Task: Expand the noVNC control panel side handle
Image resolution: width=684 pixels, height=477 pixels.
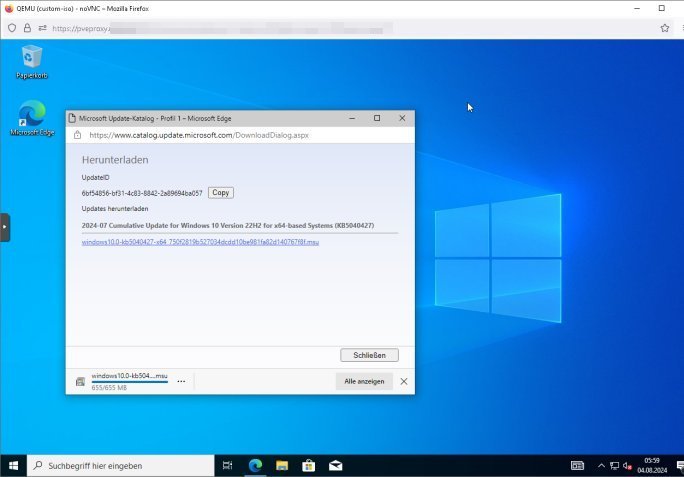Action: coord(5,227)
